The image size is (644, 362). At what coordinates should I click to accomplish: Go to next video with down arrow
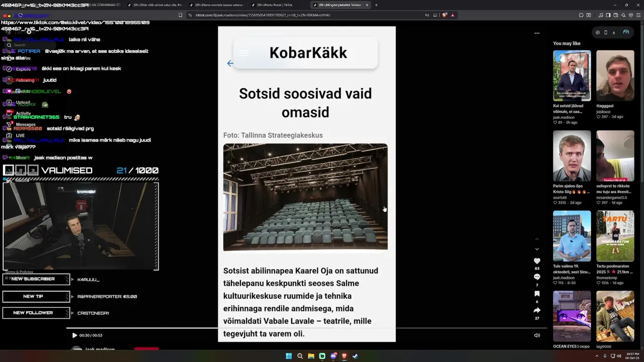[537, 249]
